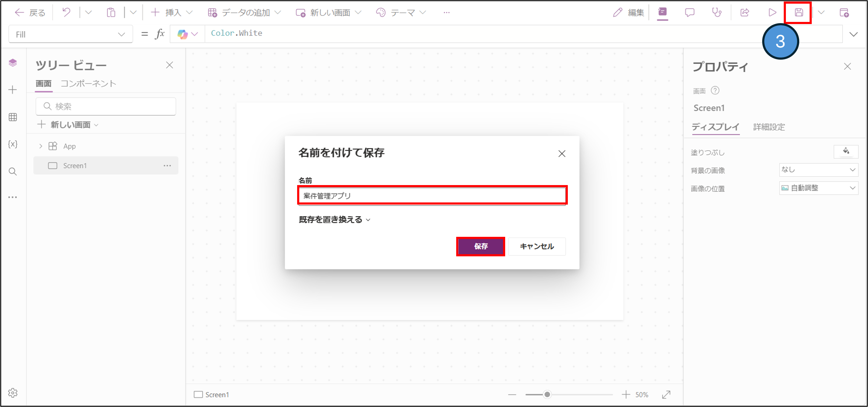Click the app name input field
The width and height of the screenshot is (868, 407).
point(432,195)
